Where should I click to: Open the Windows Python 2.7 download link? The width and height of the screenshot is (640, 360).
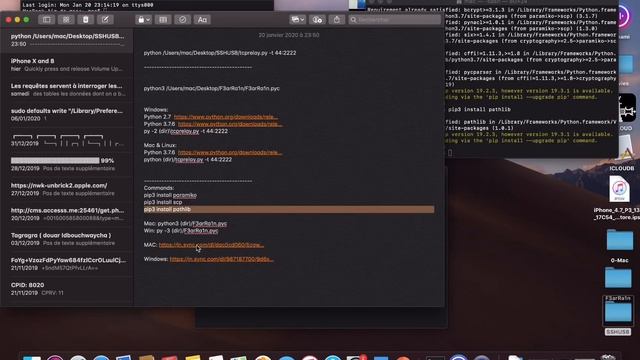point(226,117)
